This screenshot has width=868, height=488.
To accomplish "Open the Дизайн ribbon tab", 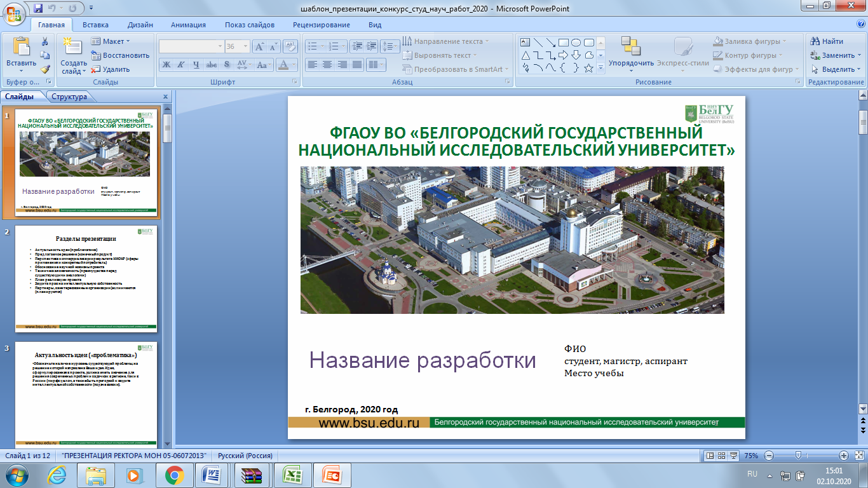I will pyautogui.click(x=140, y=25).
